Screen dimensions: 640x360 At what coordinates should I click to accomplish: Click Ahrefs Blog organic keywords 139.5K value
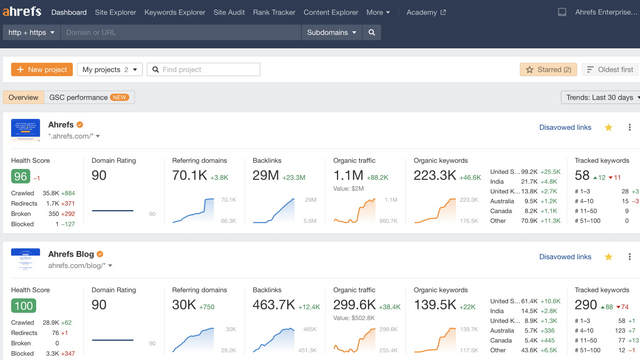(x=435, y=304)
